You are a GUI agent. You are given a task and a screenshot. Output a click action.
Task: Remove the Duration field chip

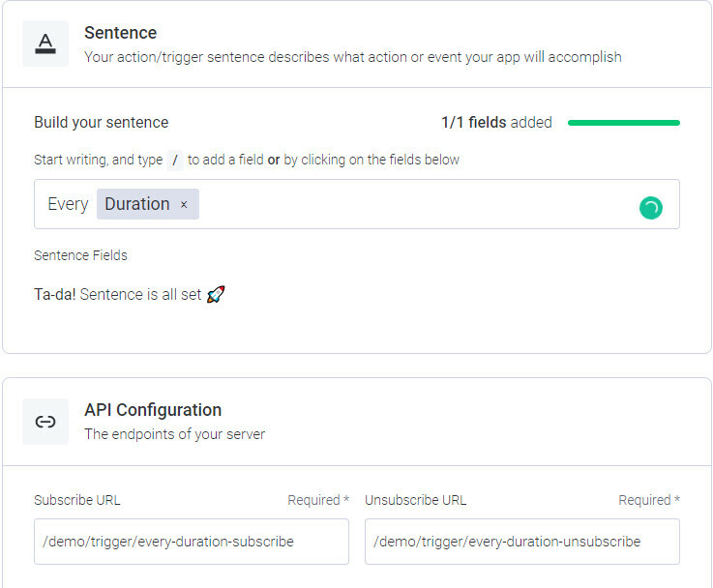pos(184,205)
